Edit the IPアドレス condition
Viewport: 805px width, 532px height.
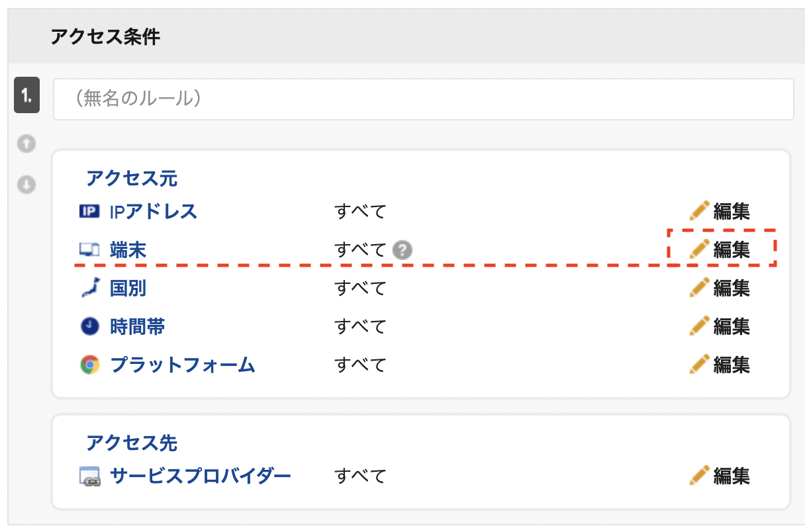click(720, 212)
